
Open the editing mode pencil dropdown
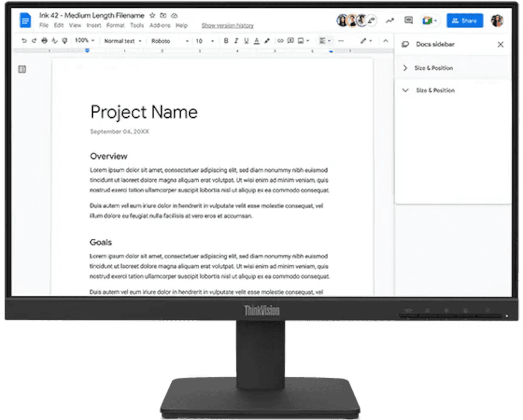click(x=366, y=41)
